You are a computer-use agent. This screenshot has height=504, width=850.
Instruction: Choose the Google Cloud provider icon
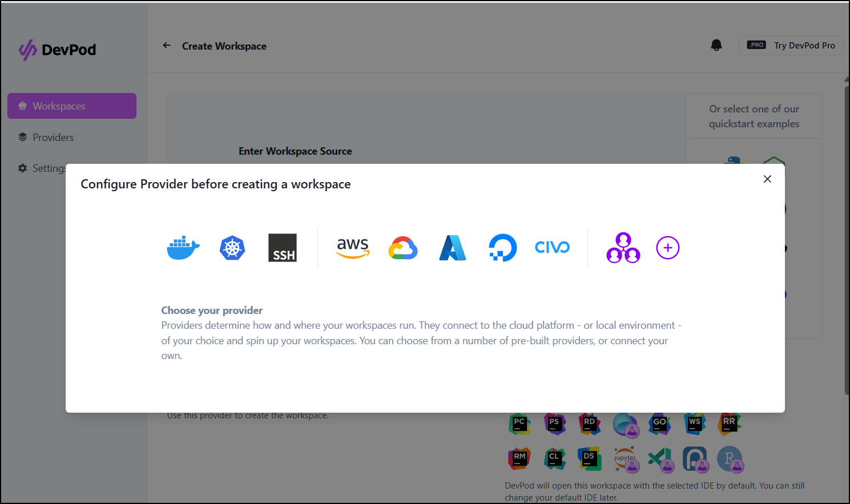pos(403,248)
